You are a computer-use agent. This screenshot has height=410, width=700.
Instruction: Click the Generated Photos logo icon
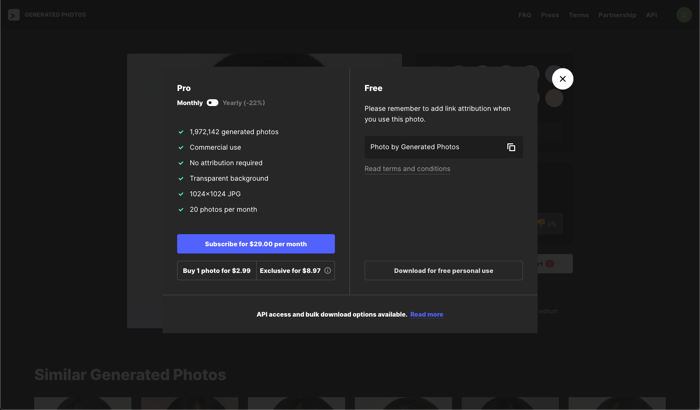coord(14,15)
